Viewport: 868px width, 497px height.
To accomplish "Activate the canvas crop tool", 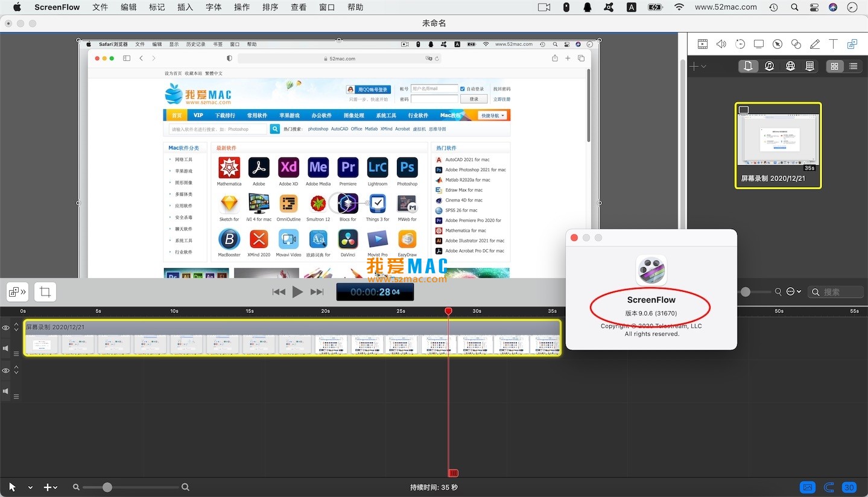I will [45, 292].
